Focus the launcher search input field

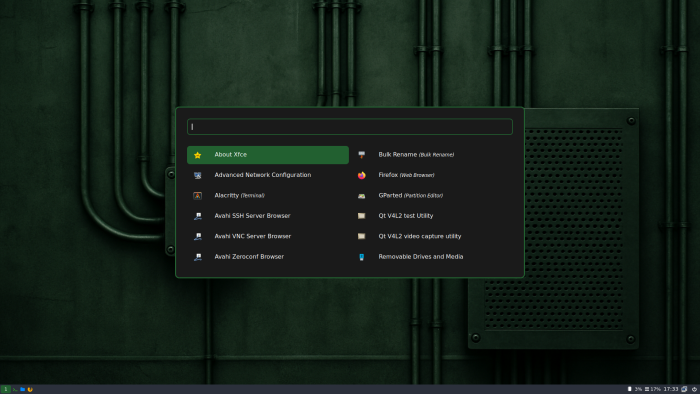[350, 127]
